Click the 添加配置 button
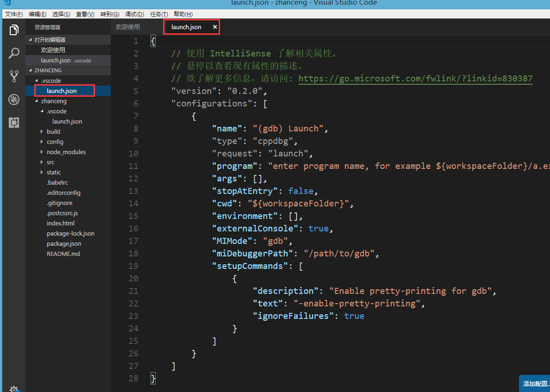This screenshot has width=550, height=392. coord(535,384)
